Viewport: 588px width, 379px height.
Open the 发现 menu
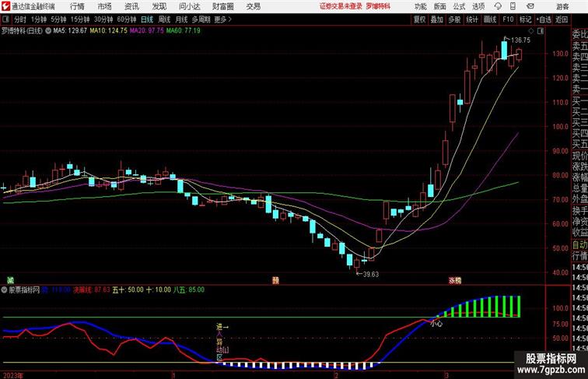coord(159,6)
